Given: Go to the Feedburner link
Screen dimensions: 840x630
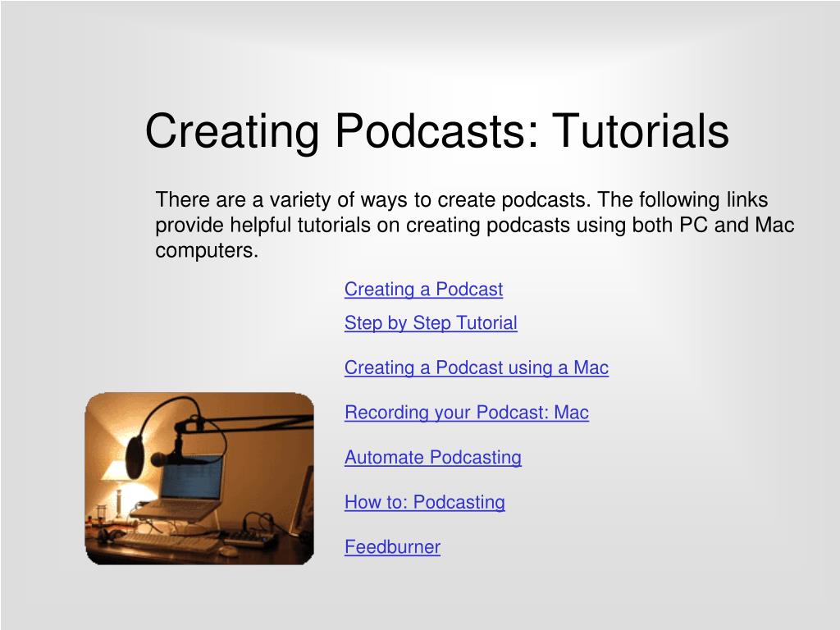Looking at the screenshot, I should pos(392,547).
